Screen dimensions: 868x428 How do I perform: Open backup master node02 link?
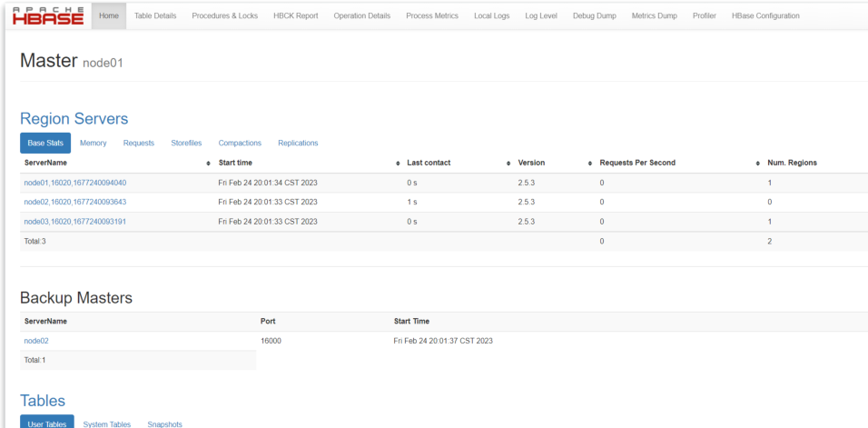click(36, 341)
